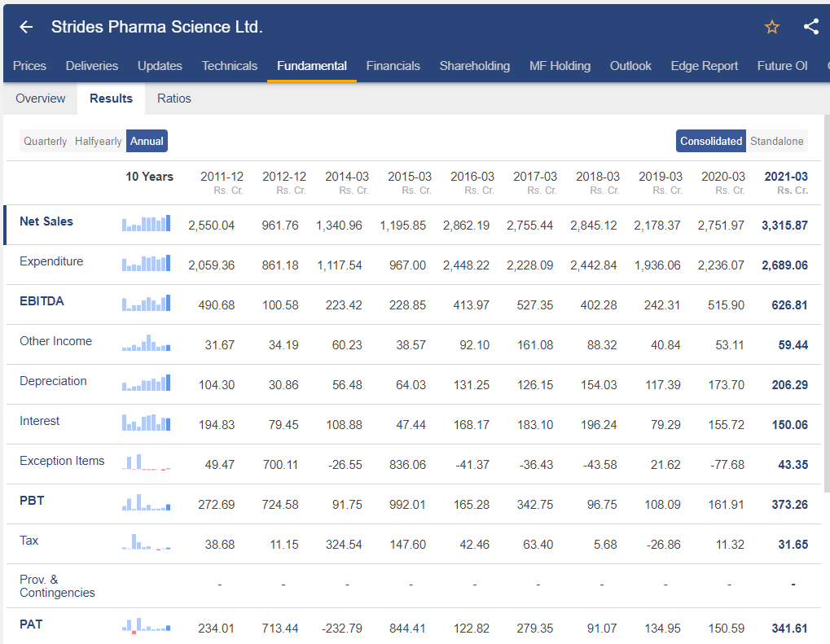Image resolution: width=830 pixels, height=644 pixels.
Task: Click Net Sales value 3,315.87
Action: [784, 226]
